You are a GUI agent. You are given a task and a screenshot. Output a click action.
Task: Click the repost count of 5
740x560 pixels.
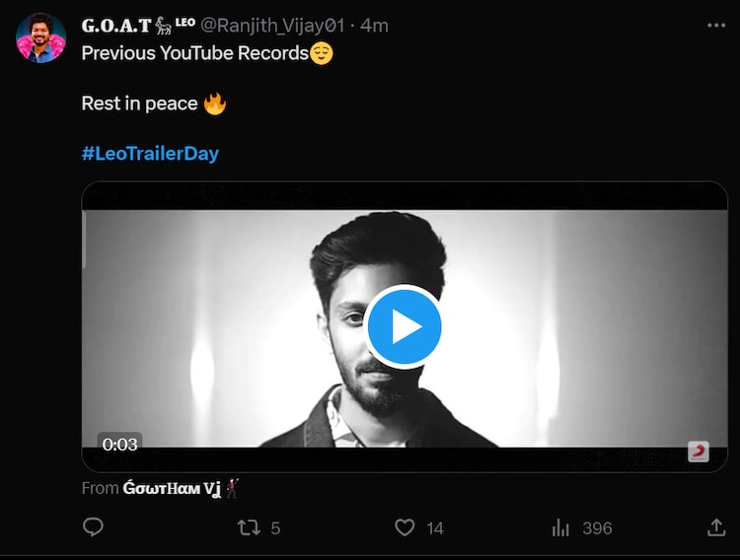(x=275, y=528)
